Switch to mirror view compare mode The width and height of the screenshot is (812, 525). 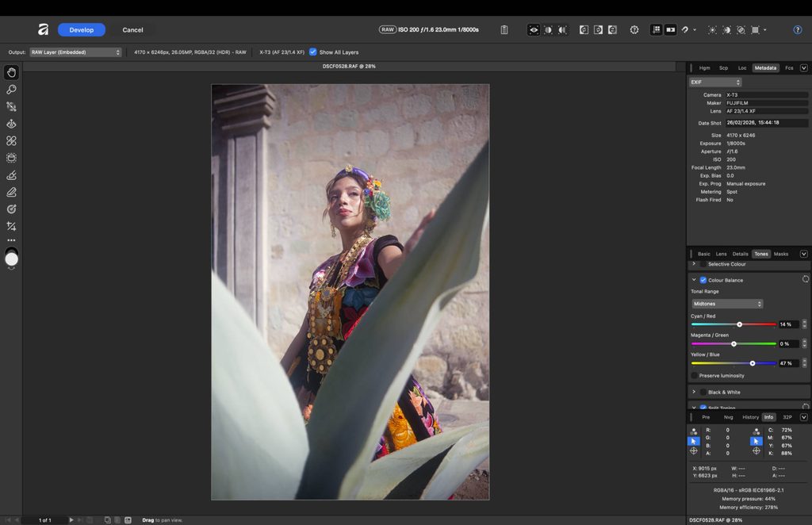[x=562, y=29]
